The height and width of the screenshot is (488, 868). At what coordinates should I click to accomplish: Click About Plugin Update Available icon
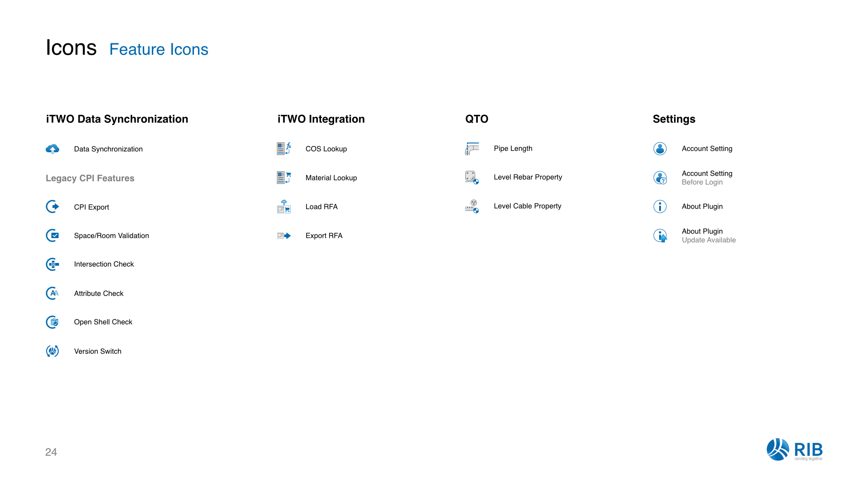coord(660,235)
